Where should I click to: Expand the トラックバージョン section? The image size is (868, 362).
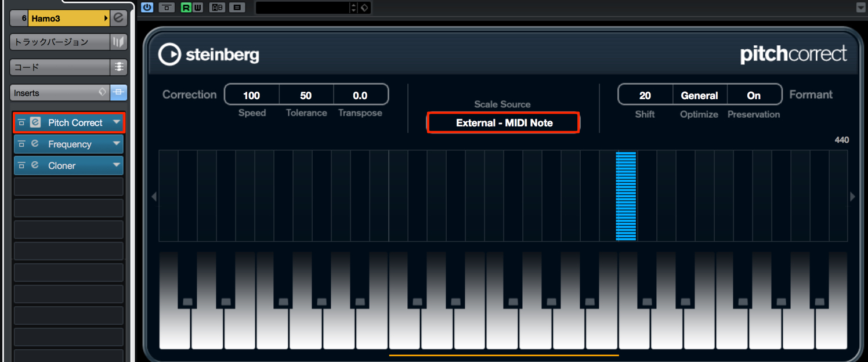tap(60, 42)
